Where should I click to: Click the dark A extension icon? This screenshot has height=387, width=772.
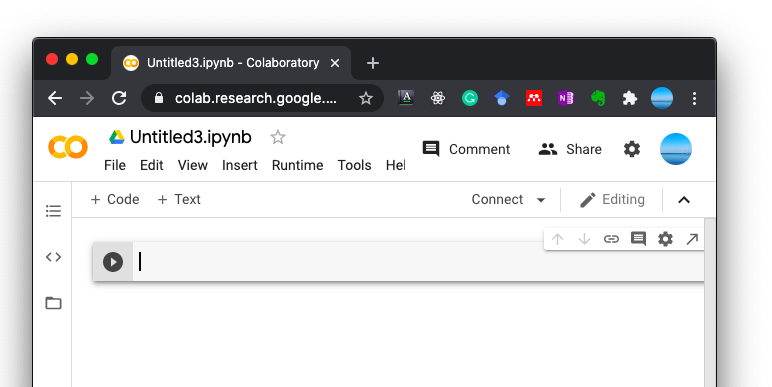pos(406,98)
